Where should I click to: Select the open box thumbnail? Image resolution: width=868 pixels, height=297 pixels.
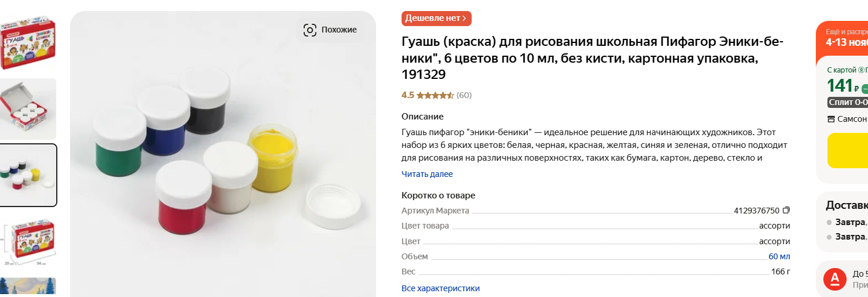point(28,109)
